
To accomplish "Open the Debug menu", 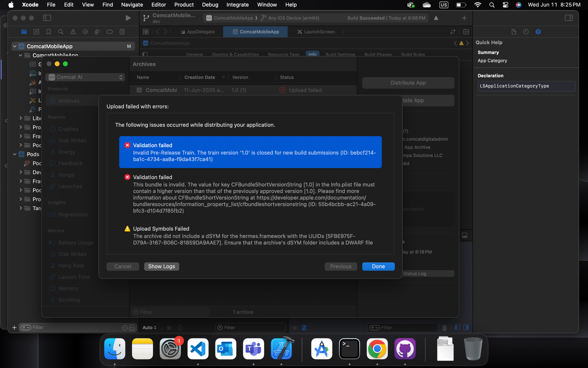I will (210, 5).
